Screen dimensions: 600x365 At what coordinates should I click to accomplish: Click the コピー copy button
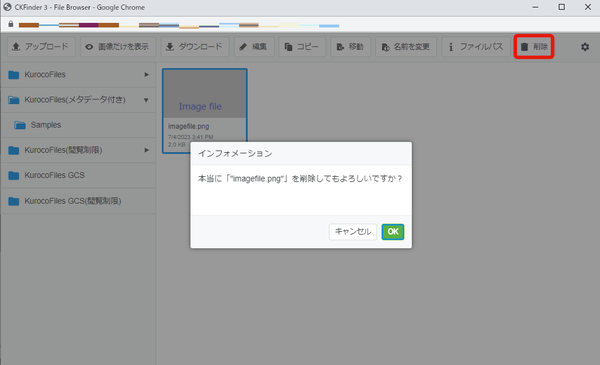click(x=302, y=47)
